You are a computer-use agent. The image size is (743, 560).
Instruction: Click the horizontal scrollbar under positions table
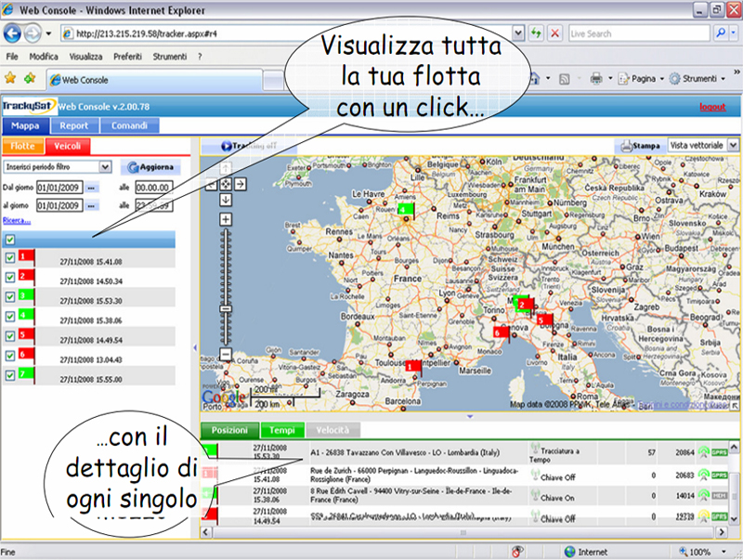pyautogui.click(x=463, y=532)
